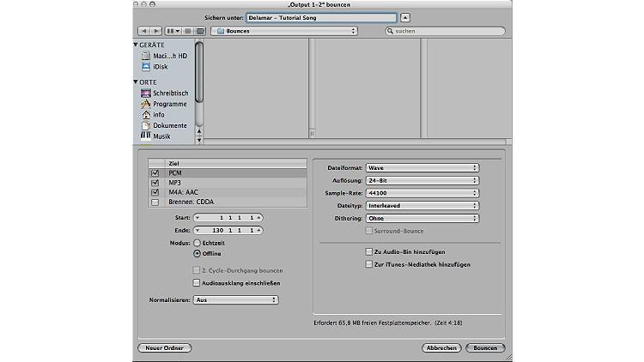Image resolution: width=644 pixels, height=362 pixels.
Task: Select Brennen: CDDA row in list
Action: (228, 202)
